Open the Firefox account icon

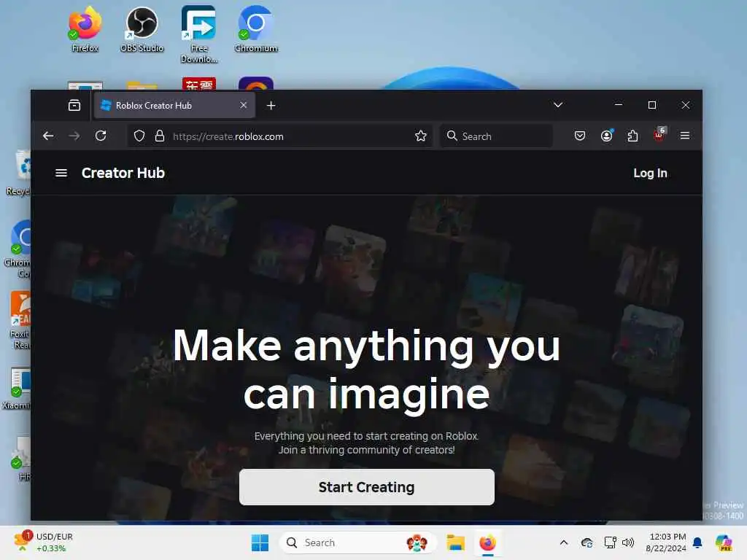tap(606, 136)
